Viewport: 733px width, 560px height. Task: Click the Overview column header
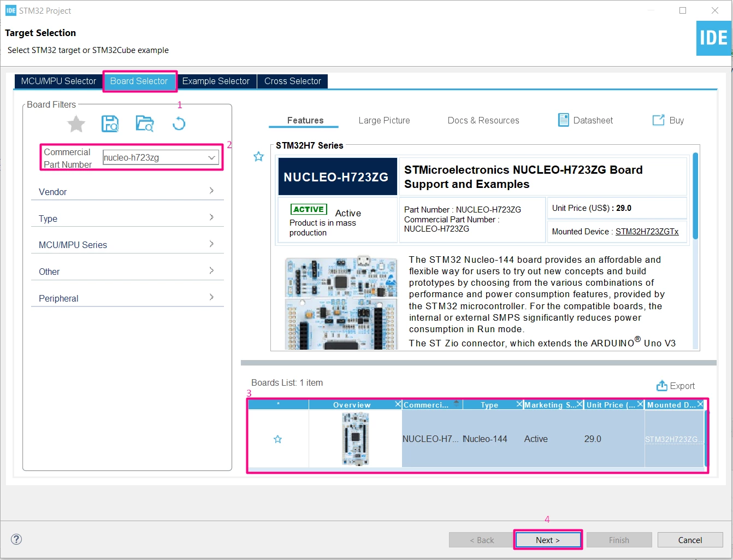click(x=352, y=405)
